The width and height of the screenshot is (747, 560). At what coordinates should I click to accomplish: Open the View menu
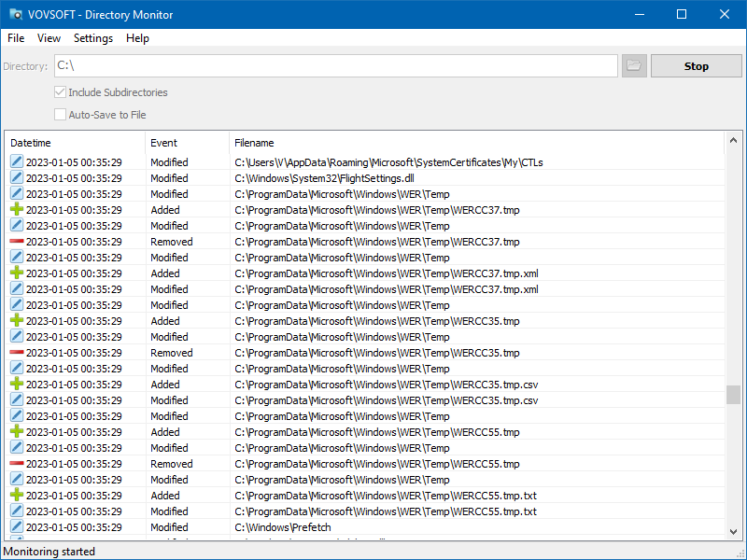[49, 38]
